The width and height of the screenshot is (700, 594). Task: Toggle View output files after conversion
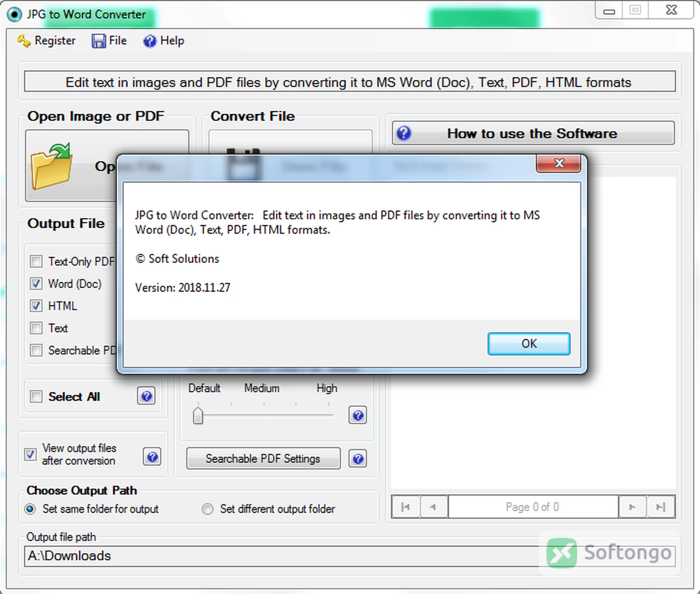[x=30, y=454]
